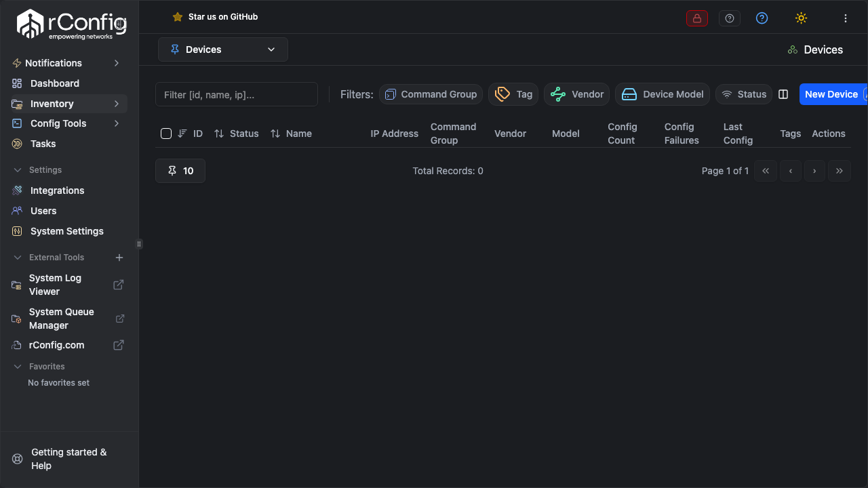Image resolution: width=868 pixels, height=488 pixels.
Task: Go to Dashboard in sidebar
Action: (x=55, y=83)
